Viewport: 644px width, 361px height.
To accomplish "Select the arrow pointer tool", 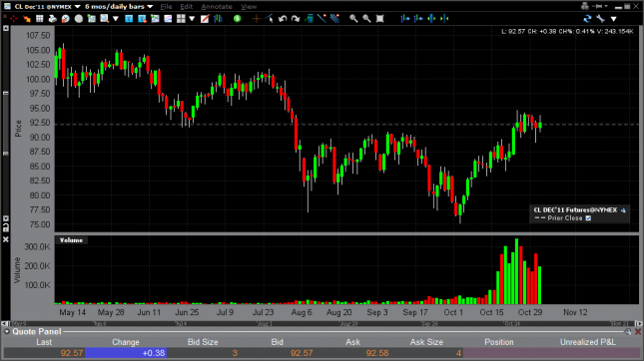I will 270,19.
